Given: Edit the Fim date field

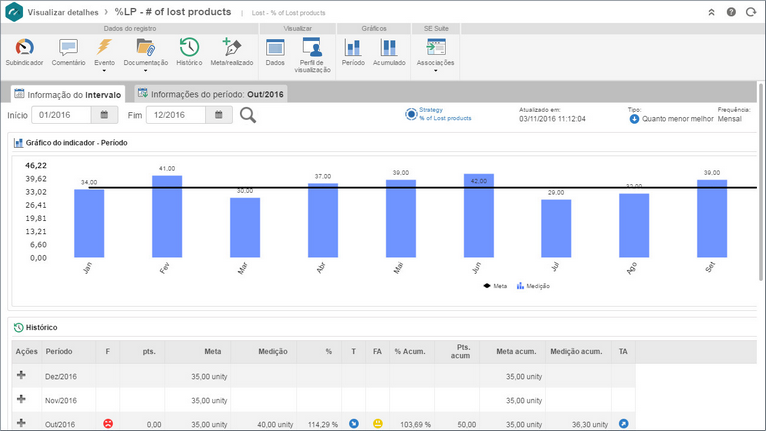Looking at the screenshot, I should pyautogui.click(x=176, y=115).
